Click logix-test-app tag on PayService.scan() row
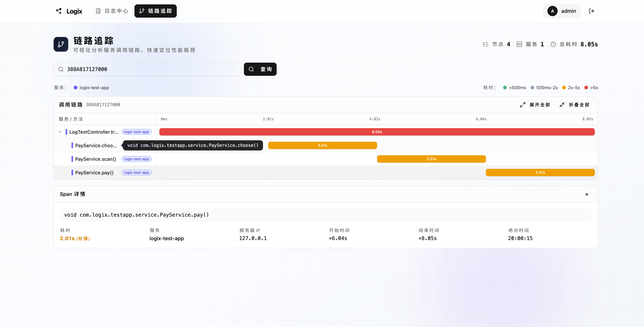This screenshot has width=644, height=327. [x=136, y=159]
